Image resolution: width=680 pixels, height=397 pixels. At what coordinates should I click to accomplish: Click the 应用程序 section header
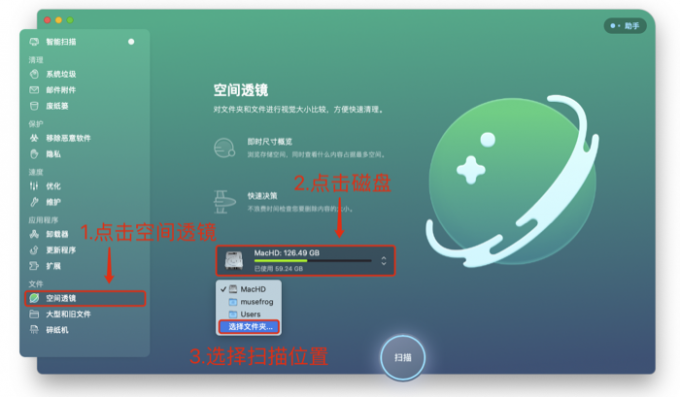click(43, 220)
